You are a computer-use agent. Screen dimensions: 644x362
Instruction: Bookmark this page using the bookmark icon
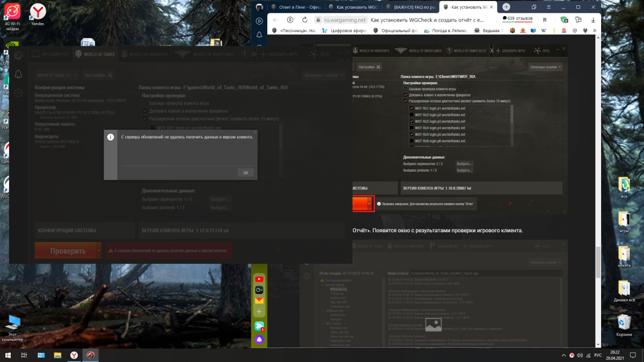pos(544,19)
